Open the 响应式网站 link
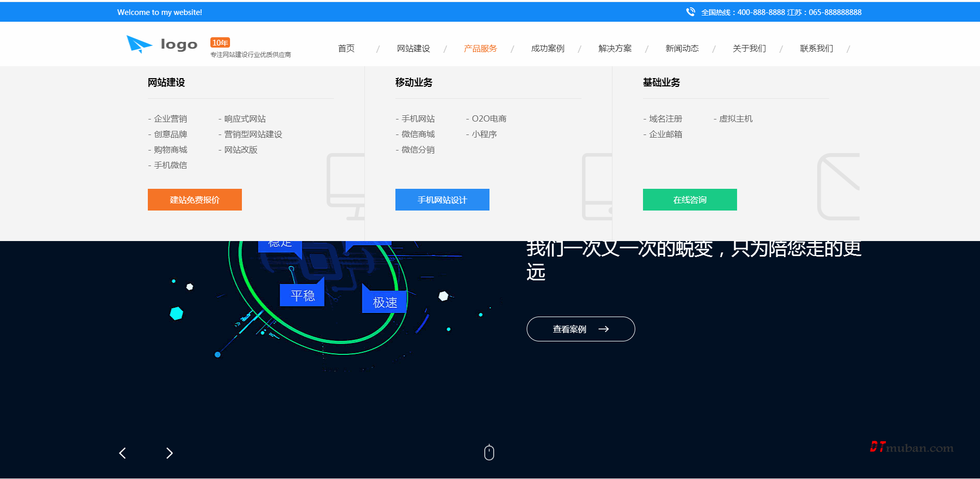Screen dimensions: 980x479 click(x=244, y=119)
